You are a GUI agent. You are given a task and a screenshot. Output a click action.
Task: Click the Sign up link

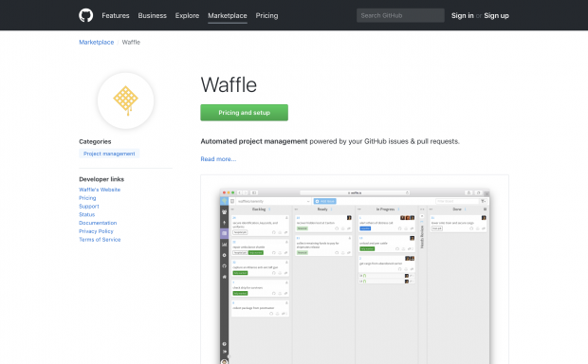496,16
